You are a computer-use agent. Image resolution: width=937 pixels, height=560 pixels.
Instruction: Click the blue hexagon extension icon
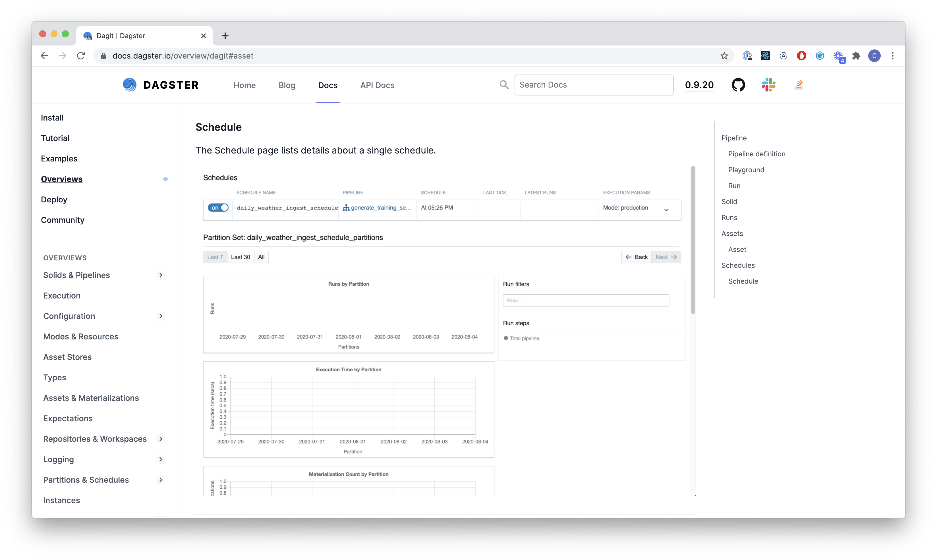pos(820,56)
